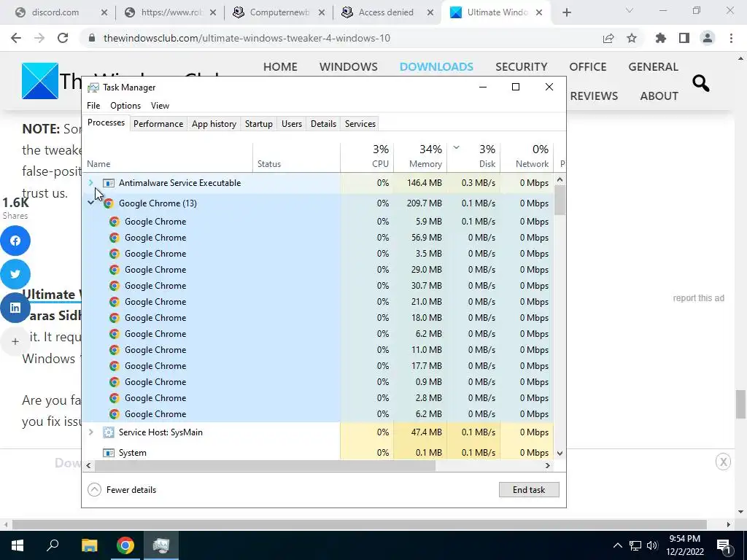747x560 pixels.
Task: Switch to the Startup tab
Action: (259, 124)
